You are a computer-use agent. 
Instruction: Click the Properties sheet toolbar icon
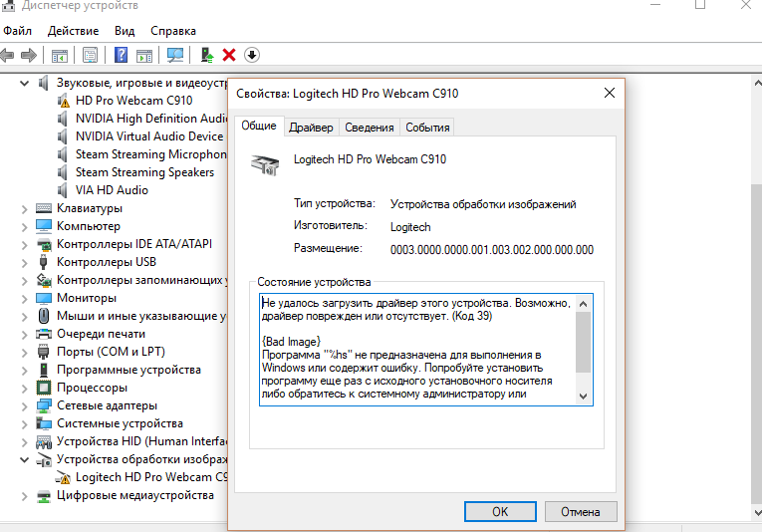click(91, 56)
